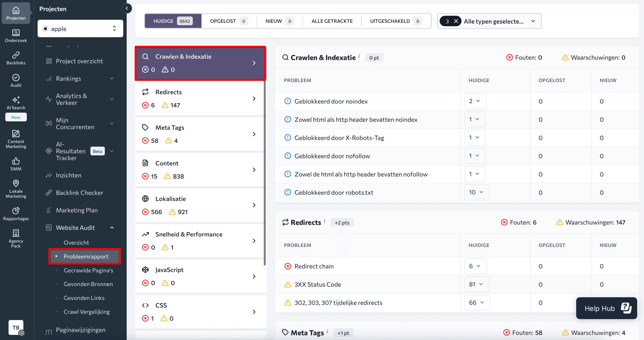Switch to the ALLE GETRACKTE tab
The width and height of the screenshot is (644, 340).
332,21
